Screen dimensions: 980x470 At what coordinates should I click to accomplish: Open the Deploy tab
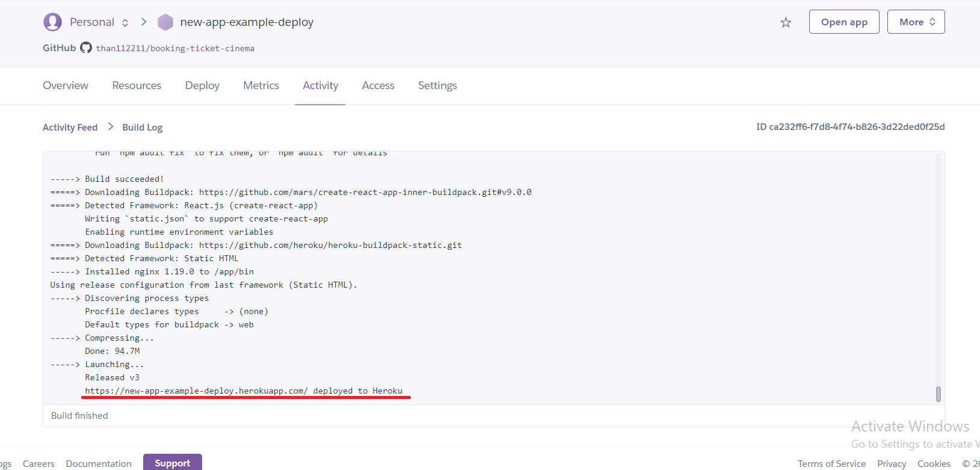(x=202, y=85)
